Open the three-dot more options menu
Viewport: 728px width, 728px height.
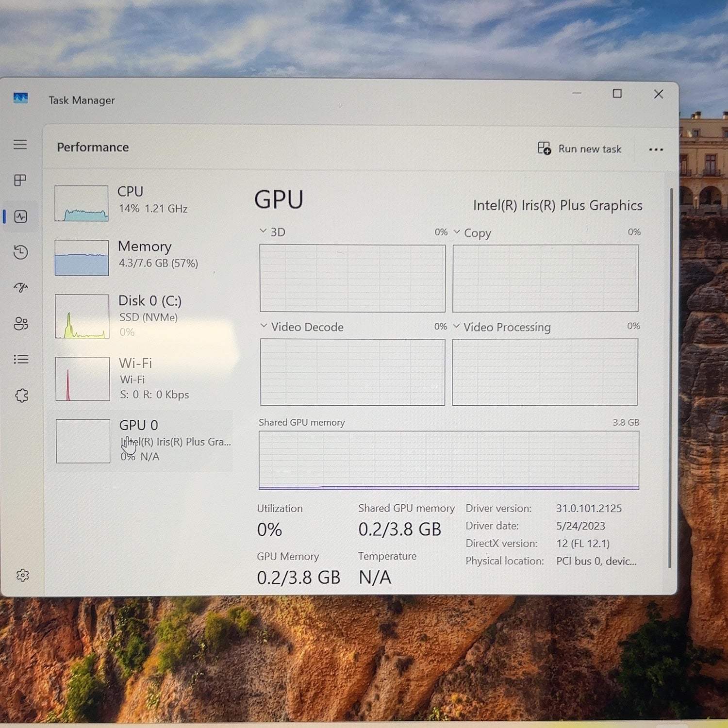[x=656, y=149]
